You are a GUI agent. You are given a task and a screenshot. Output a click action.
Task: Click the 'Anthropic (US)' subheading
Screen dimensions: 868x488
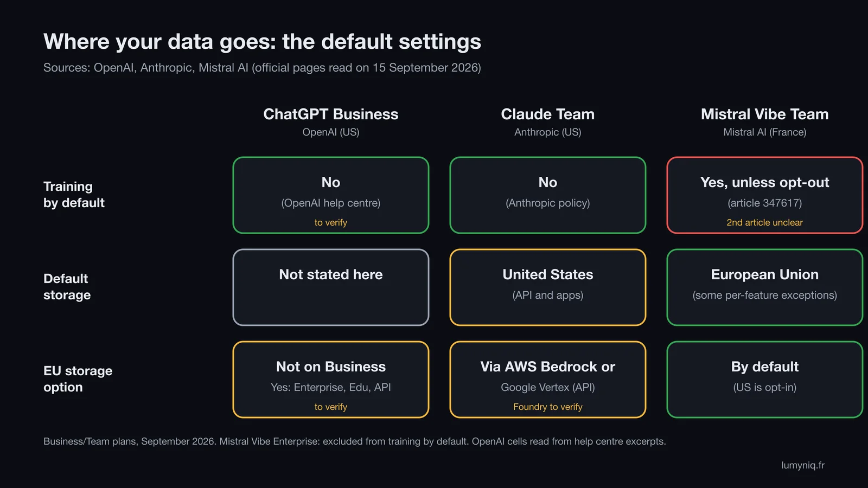point(548,132)
